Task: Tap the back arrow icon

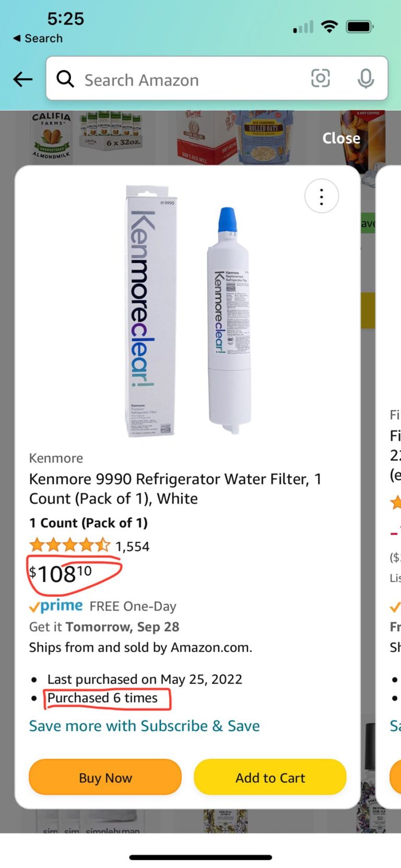Action: (x=23, y=79)
